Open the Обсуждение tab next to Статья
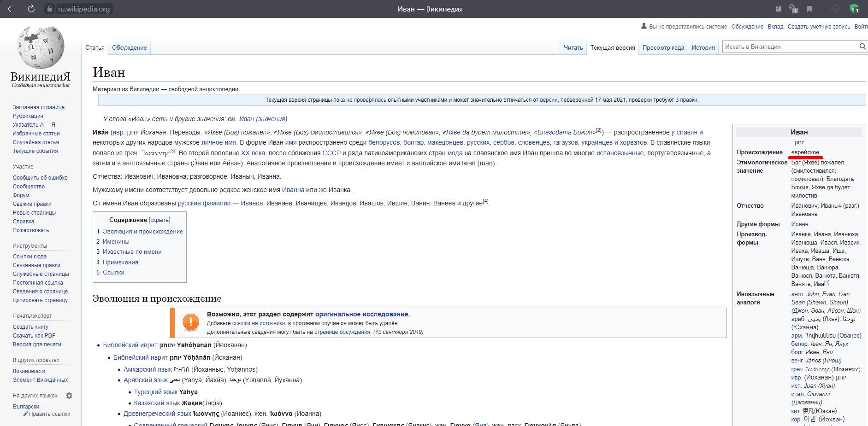 tap(130, 47)
